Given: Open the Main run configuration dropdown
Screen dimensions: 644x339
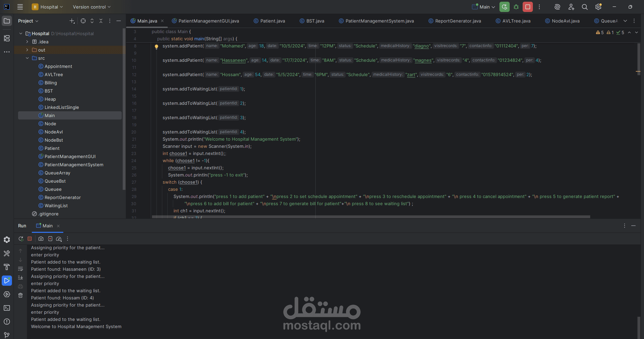Looking at the screenshot, I should pos(483,7).
